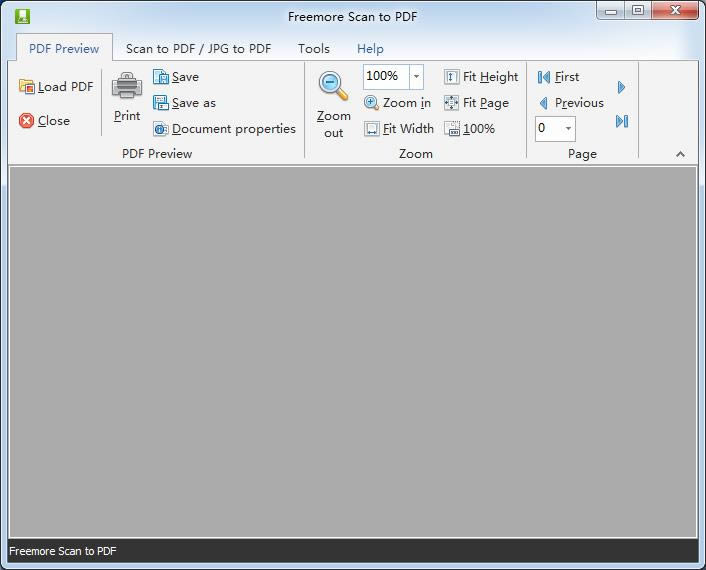Click the Zoom out magnifier icon

[x=333, y=86]
